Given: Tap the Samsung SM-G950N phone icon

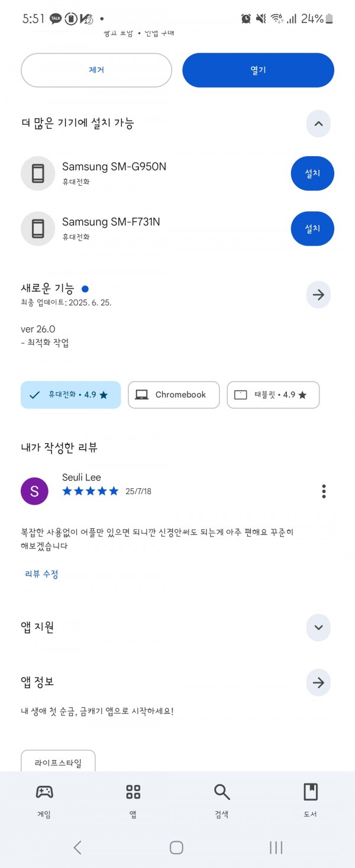Looking at the screenshot, I should pyautogui.click(x=38, y=173).
